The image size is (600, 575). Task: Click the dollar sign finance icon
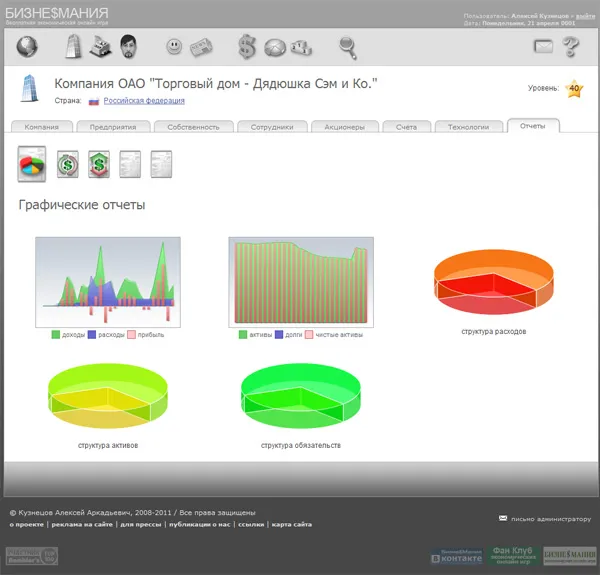(247, 46)
